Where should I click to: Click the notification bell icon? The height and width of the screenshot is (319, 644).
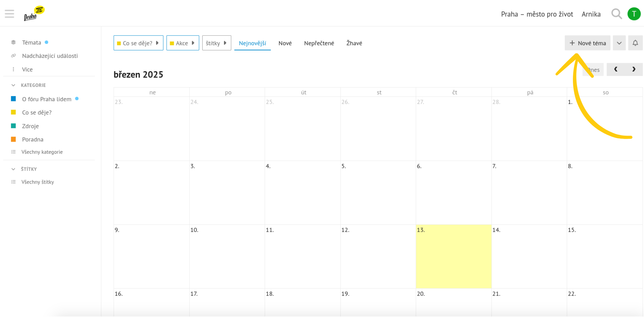tap(635, 43)
